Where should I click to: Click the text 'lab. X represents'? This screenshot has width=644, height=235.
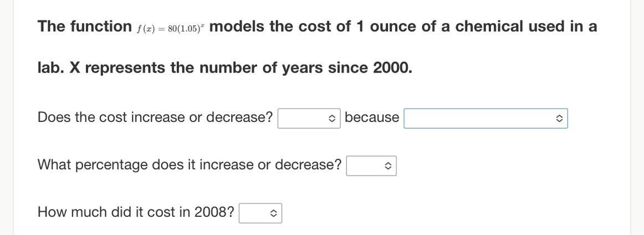click(101, 68)
